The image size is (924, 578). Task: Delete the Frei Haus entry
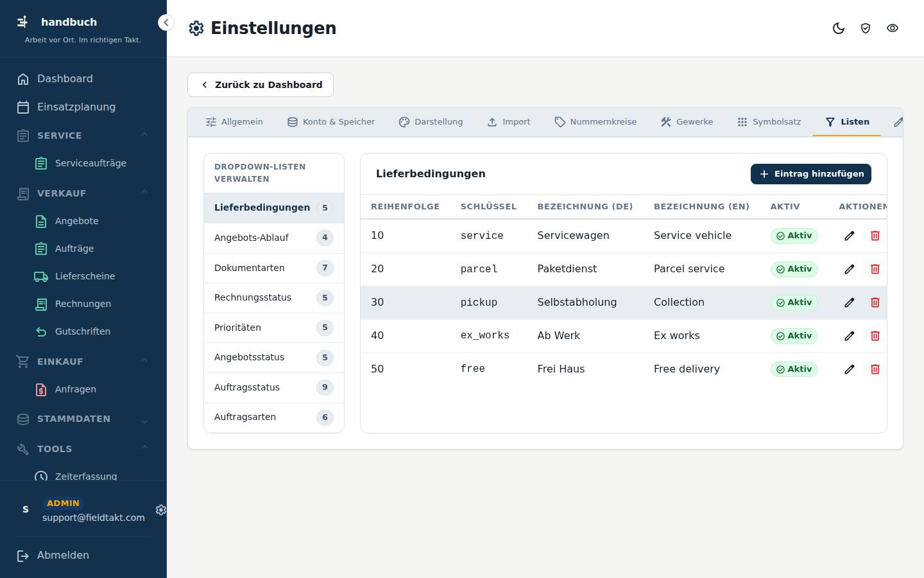pyautogui.click(x=875, y=369)
